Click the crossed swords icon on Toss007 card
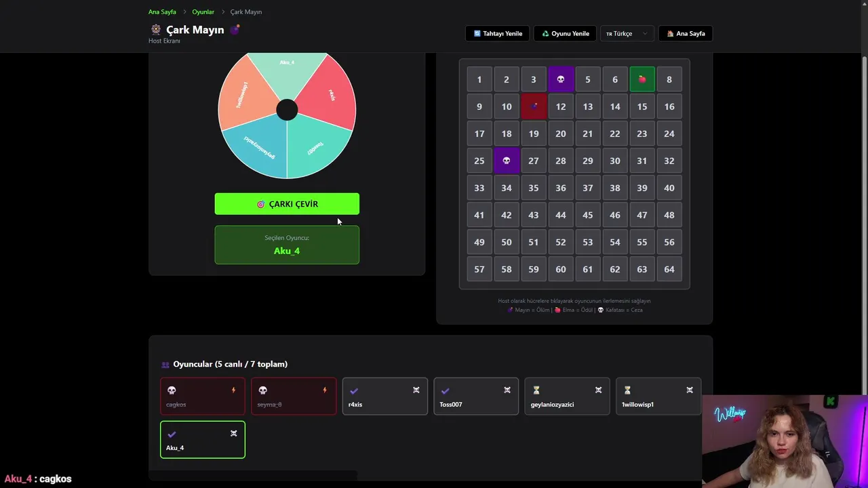This screenshot has width=868, height=488. (507, 390)
